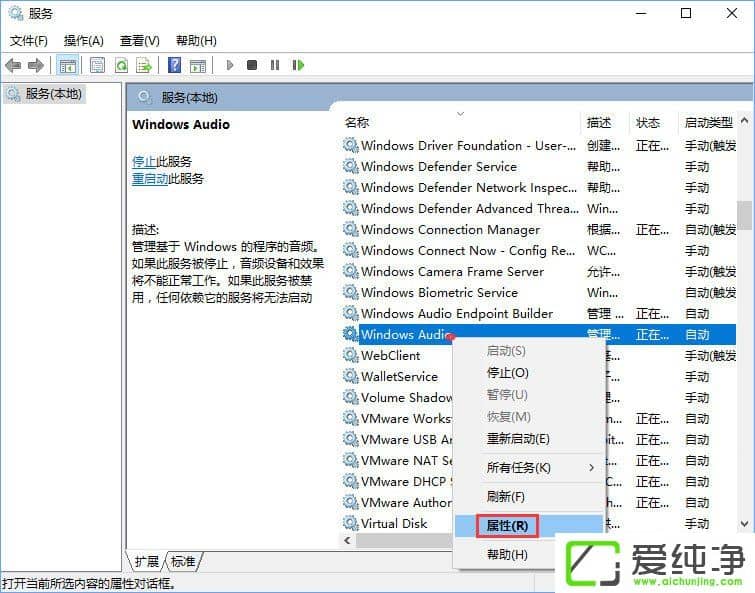755x593 pixels.
Task: Select Windows Driver Foundation - User-... row
Action: tap(539, 145)
